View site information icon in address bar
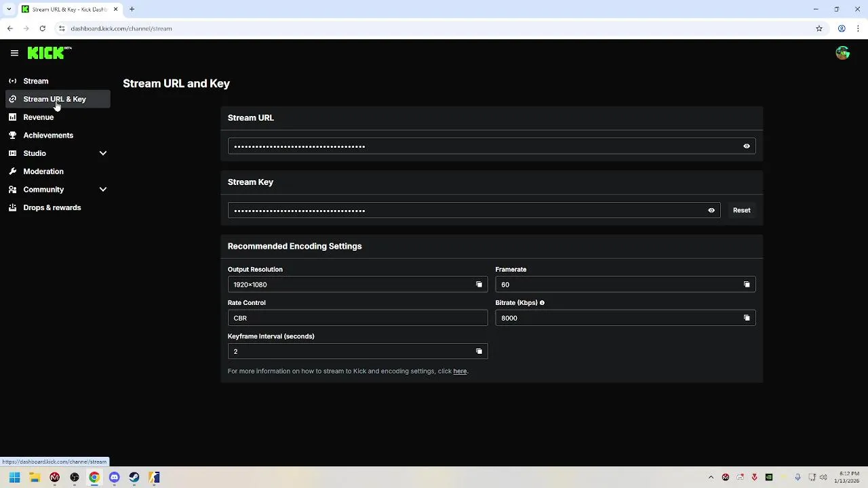868x488 pixels. point(62,28)
